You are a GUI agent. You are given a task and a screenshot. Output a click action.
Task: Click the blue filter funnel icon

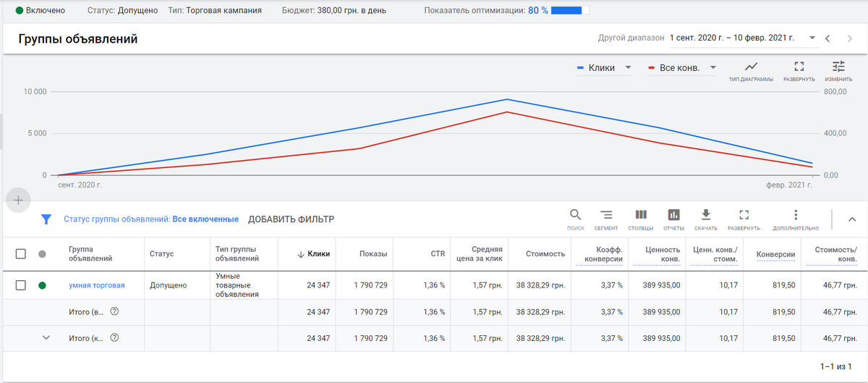pos(46,219)
